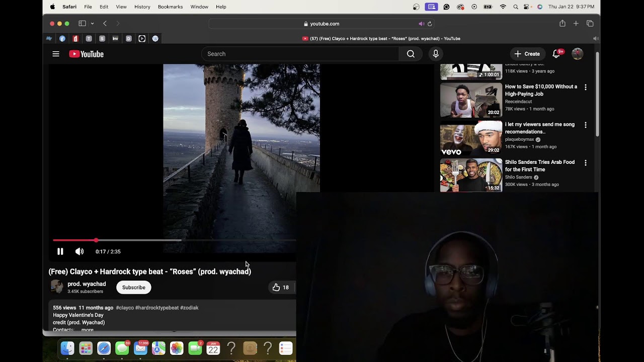Show Safari tab overview

coord(590,24)
